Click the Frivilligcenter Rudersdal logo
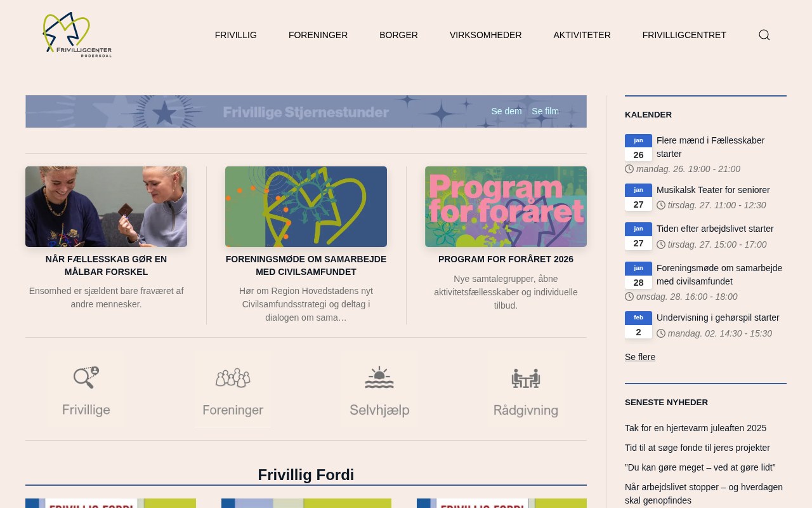Image resolution: width=812 pixels, height=508 pixels. pyautogui.click(x=77, y=35)
